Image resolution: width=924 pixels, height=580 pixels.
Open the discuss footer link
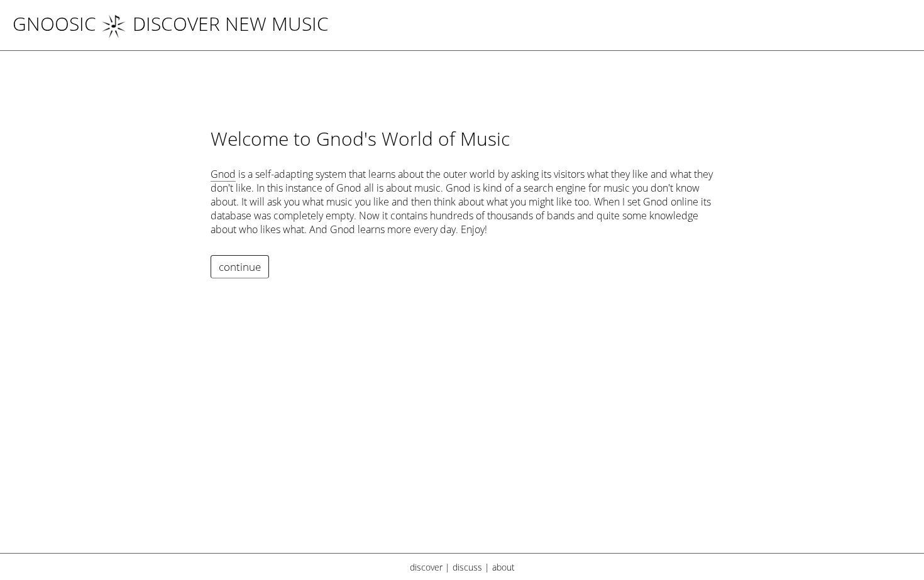pos(467,567)
